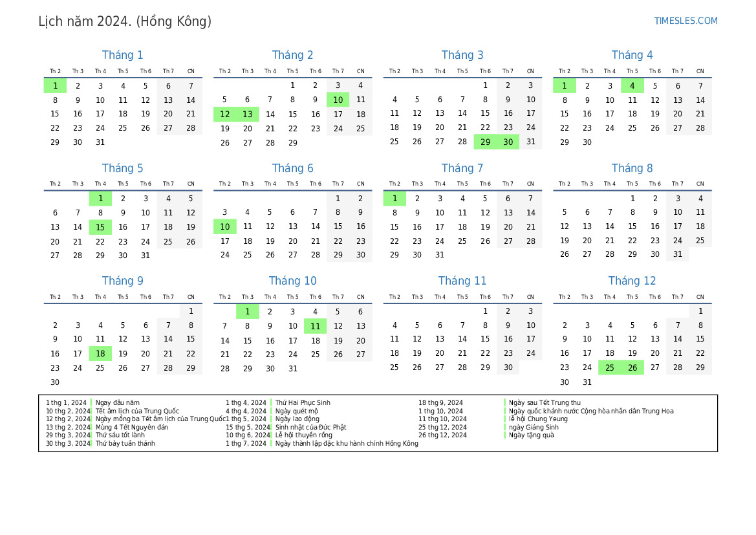Select the Tháng 2 month heading
Viewport: 756px width, 535px height.
(x=292, y=55)
